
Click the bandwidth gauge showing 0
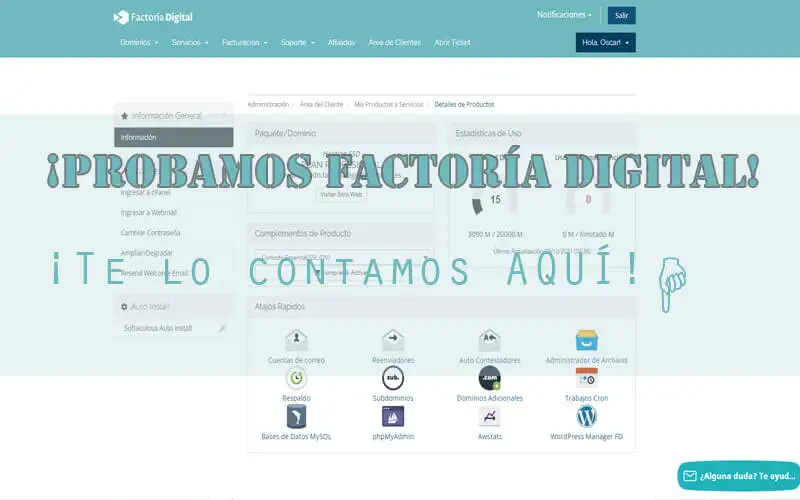coord(588,201)
